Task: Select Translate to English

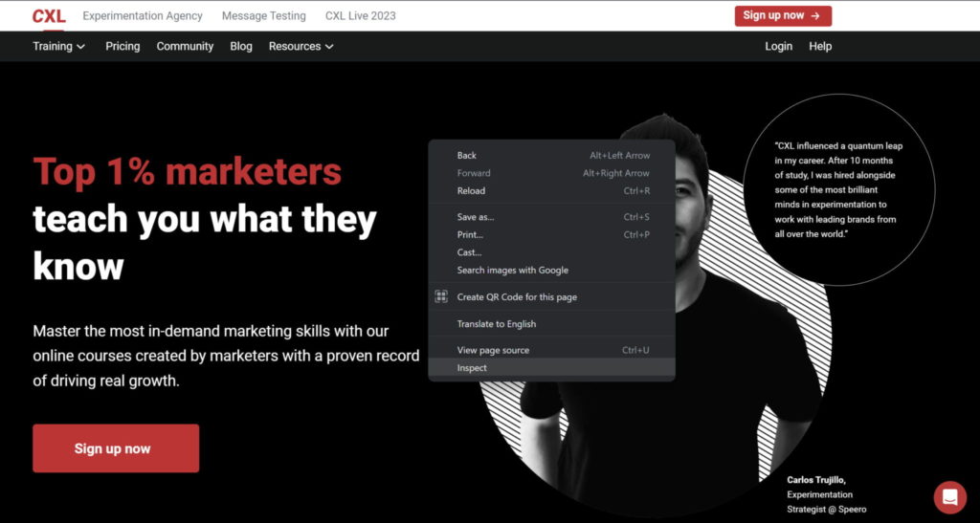Action: 551,324
